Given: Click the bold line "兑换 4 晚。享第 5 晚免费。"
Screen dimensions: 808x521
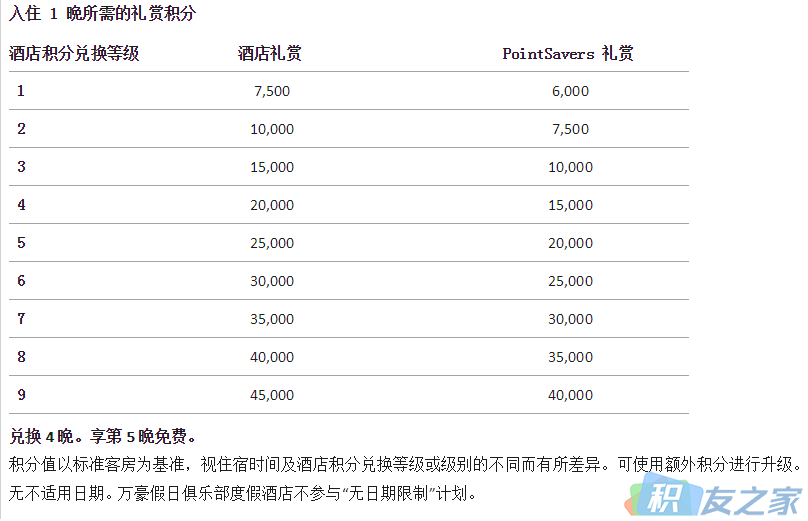Looking at the screenshot, I should [x=103, y=437].
